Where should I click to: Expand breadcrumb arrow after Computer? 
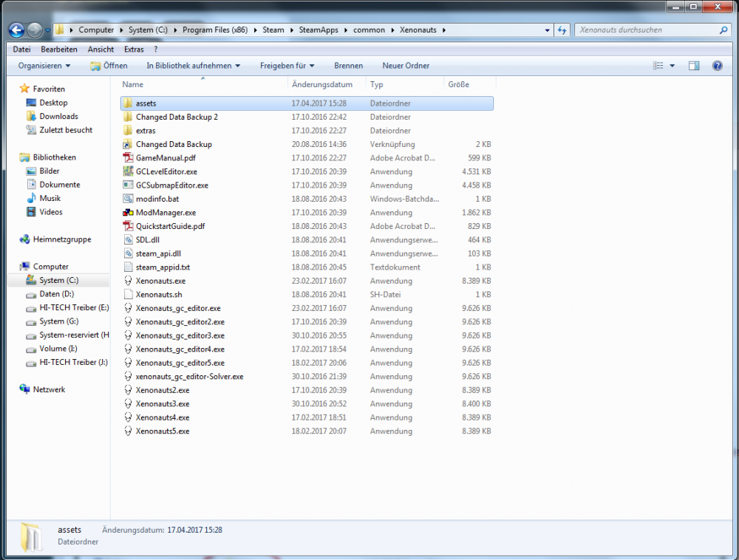[x=121, y=30]
